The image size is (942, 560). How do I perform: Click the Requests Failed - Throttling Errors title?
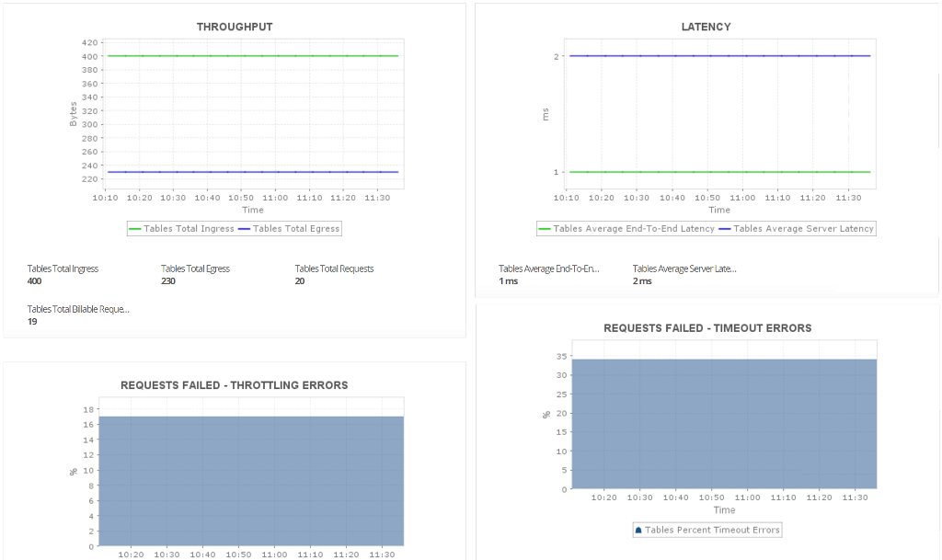click(235, 385)
